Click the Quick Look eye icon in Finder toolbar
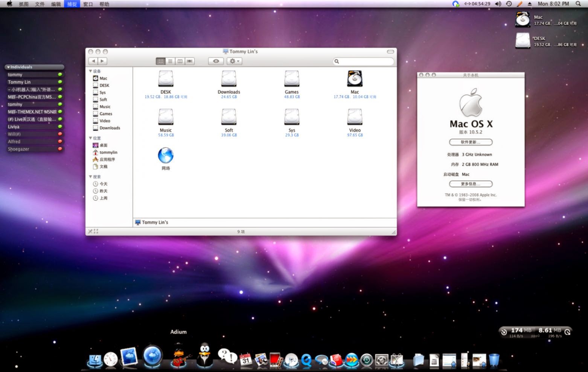 point(215,61)
